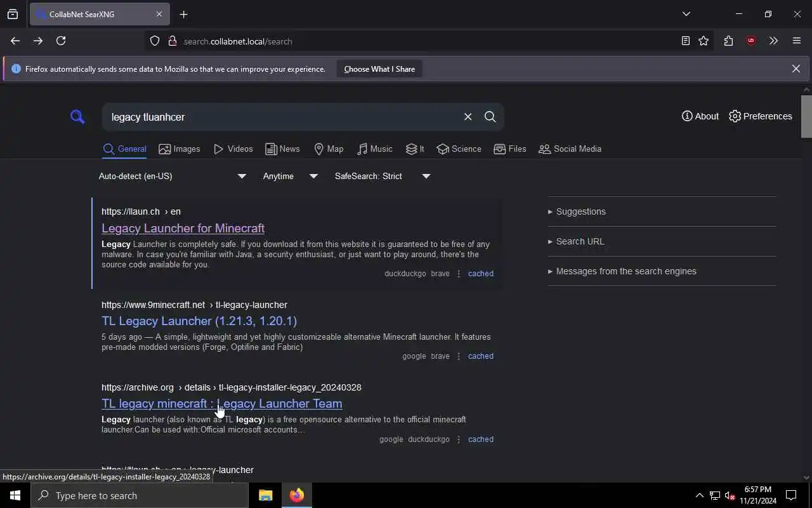812x508 pixels.
Task: Open File Explorer from the taskbar
Action: (x=265, y=495)
